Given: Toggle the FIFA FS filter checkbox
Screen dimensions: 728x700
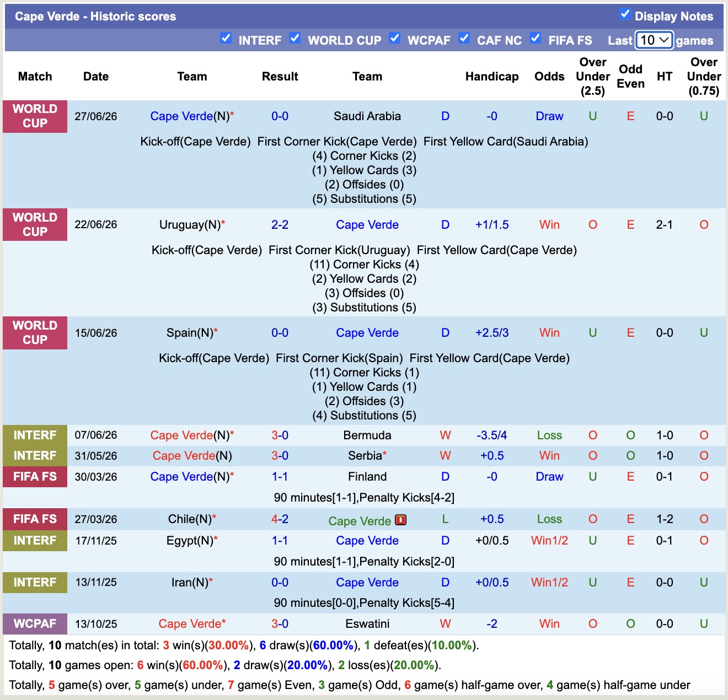Looking at the screenshot, I should click(x=535, y=38).
